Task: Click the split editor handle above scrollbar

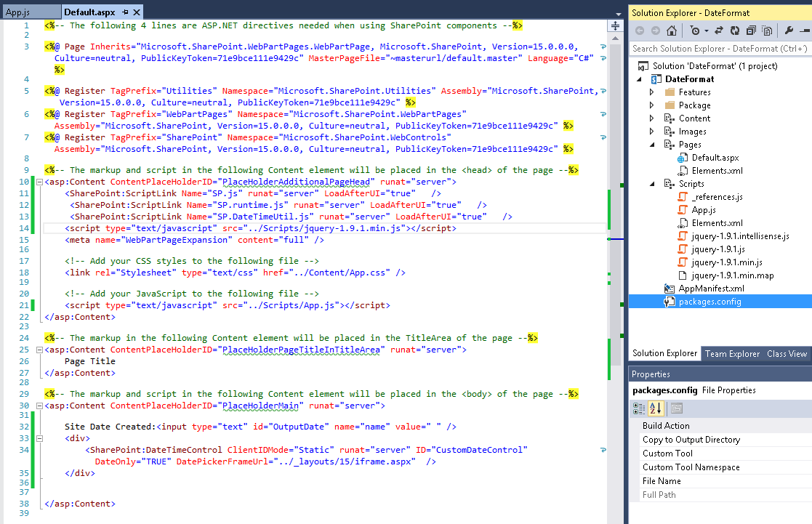Action: click(x=615, y=26)
